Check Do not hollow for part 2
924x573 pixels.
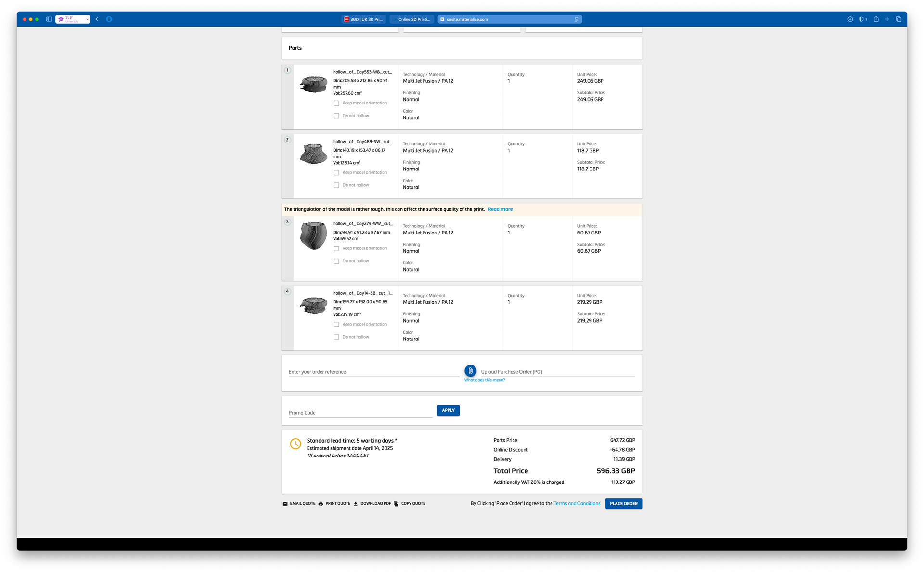tap(336, 185)
